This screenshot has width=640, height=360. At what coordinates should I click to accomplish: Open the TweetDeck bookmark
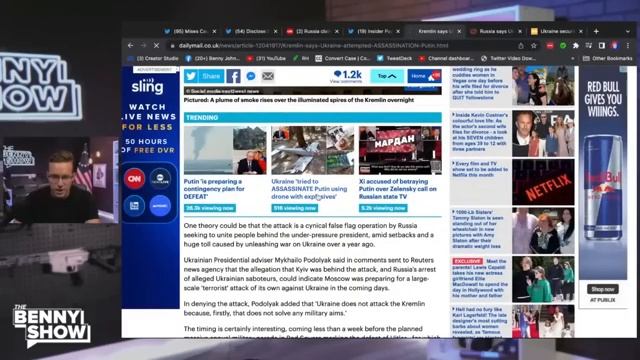coord(395,58)
